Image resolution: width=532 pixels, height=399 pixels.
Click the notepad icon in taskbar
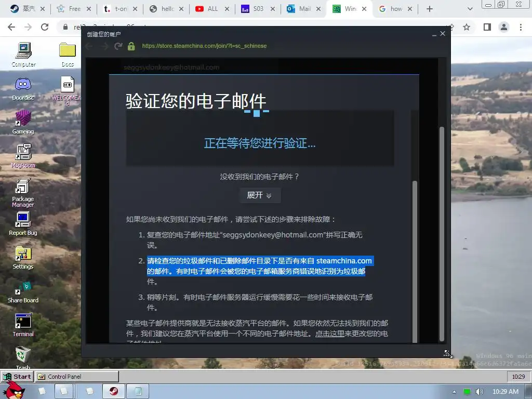tap(138, 391)
